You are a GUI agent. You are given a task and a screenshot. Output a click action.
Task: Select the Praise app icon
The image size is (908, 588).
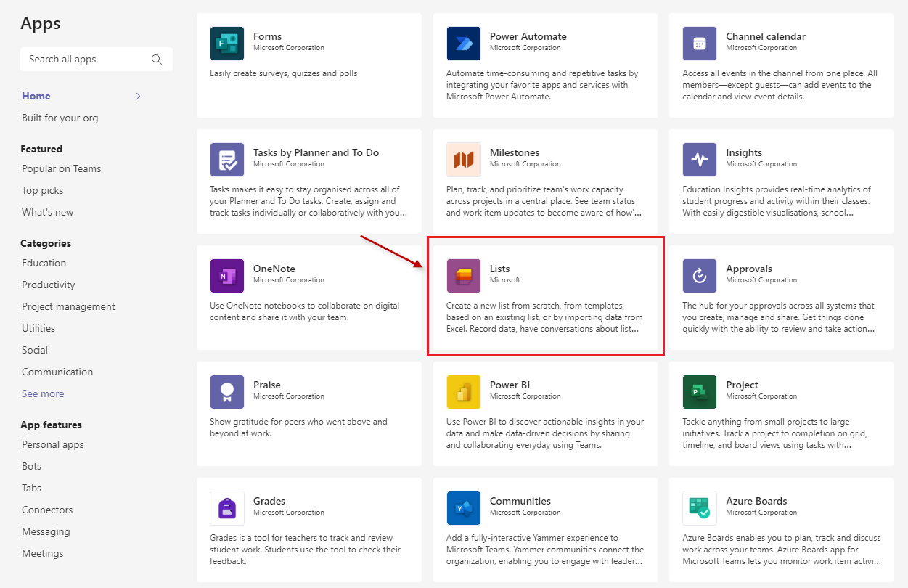(x=226, y=392)
